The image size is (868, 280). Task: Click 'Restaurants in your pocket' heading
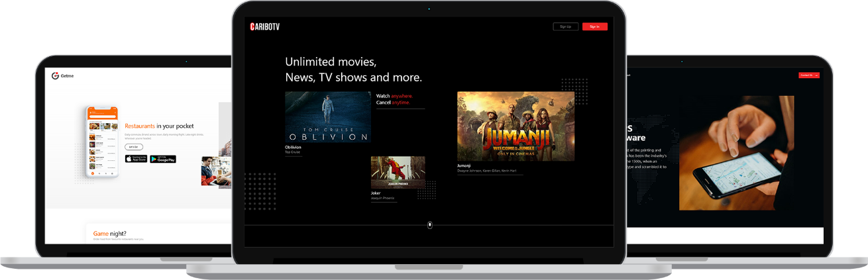point(159,126)
